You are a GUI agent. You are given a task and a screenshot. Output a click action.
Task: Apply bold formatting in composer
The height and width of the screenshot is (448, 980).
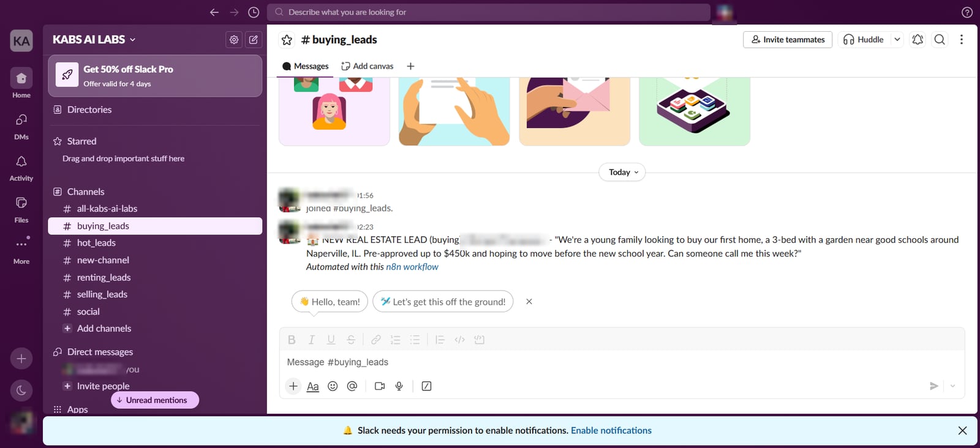point(292,340)
